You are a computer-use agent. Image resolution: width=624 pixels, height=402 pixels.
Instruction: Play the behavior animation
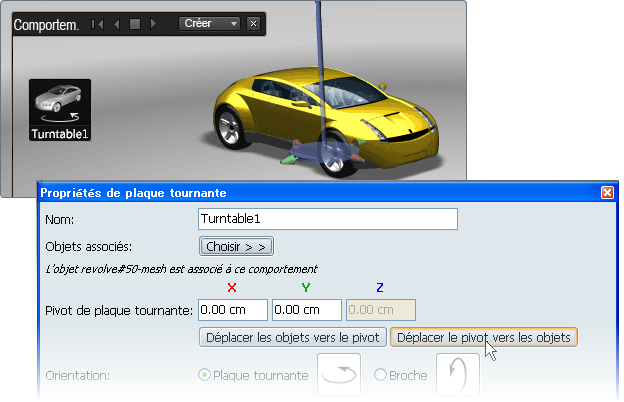coord(153,24)
